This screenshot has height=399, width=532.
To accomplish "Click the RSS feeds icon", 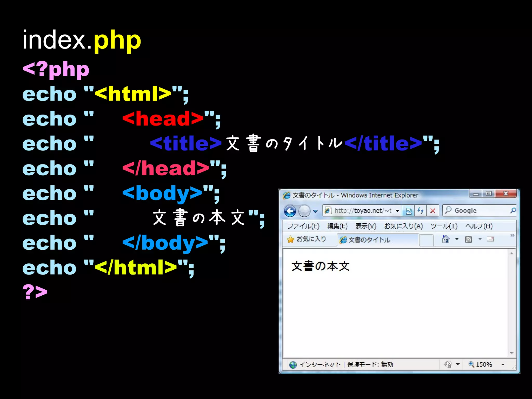I will click(x=468, y=239).
